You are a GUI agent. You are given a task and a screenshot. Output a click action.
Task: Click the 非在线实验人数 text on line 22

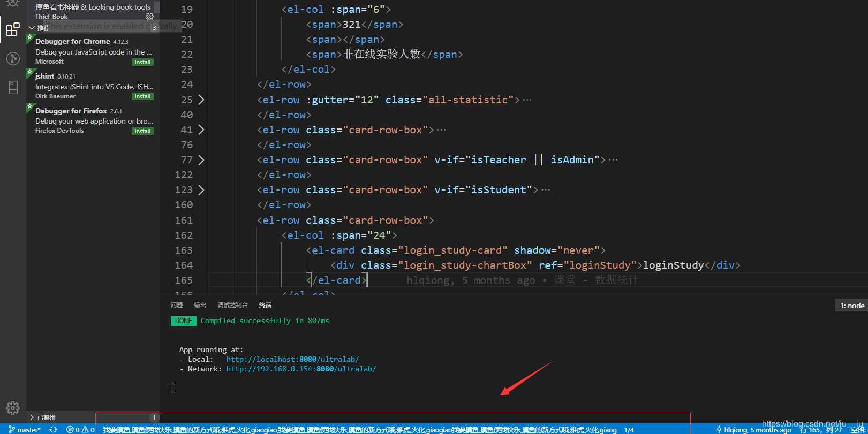pyautogui.click(x=381, y=54)
